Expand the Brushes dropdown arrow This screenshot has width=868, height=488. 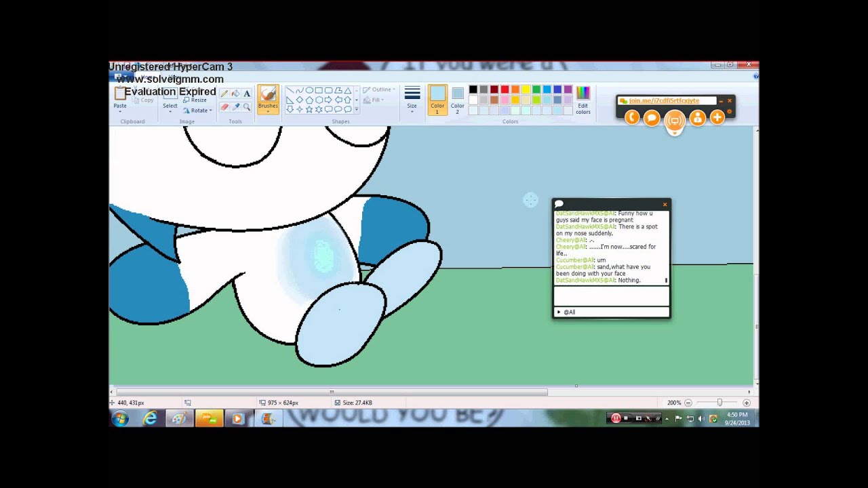pos(268,110)
